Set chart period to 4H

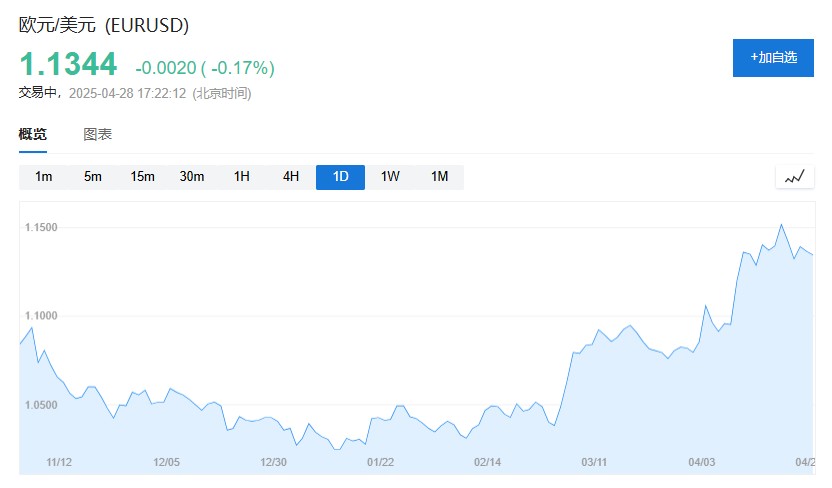point(291,177)
